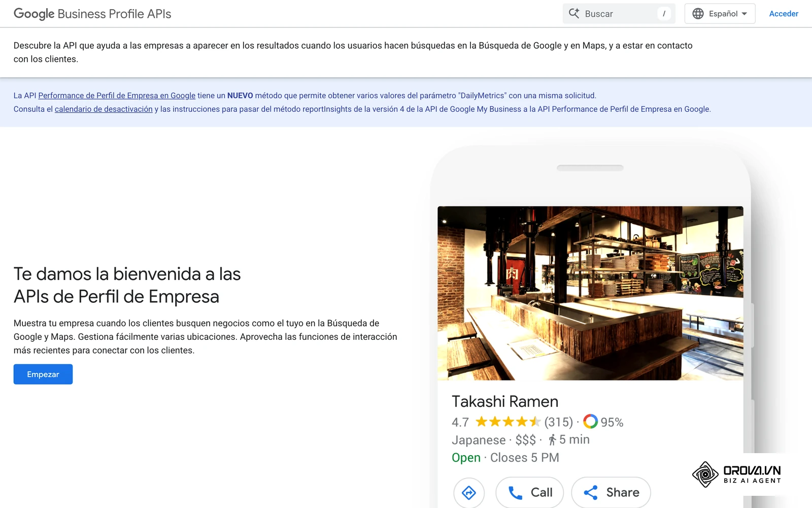Click the Google Business Profile APIs logo
This screenshot has height=508, width=812.
pyautogui.click(x=92, y=14)
